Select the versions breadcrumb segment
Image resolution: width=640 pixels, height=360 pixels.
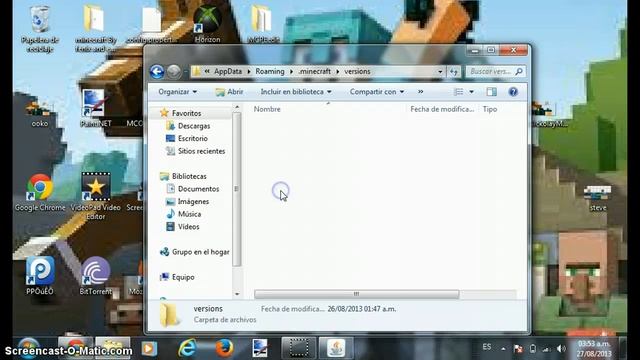(357, 71)
